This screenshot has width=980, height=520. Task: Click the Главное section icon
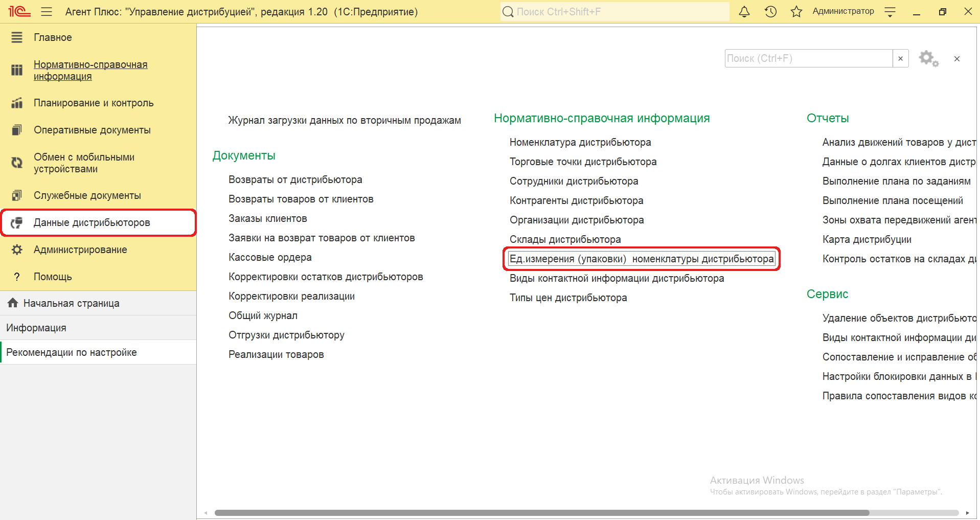coord(17,37)
